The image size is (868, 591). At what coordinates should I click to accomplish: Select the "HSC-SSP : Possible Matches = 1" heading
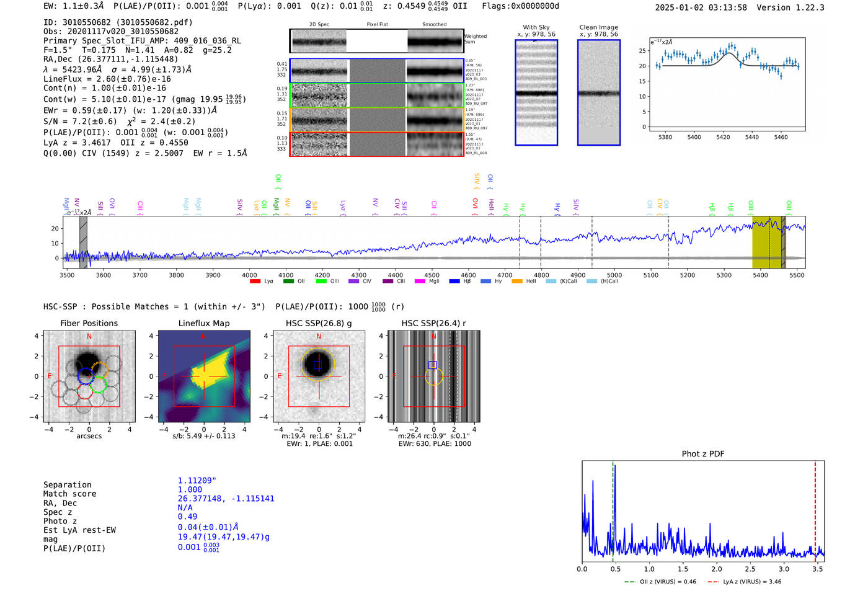click(116, 306)
